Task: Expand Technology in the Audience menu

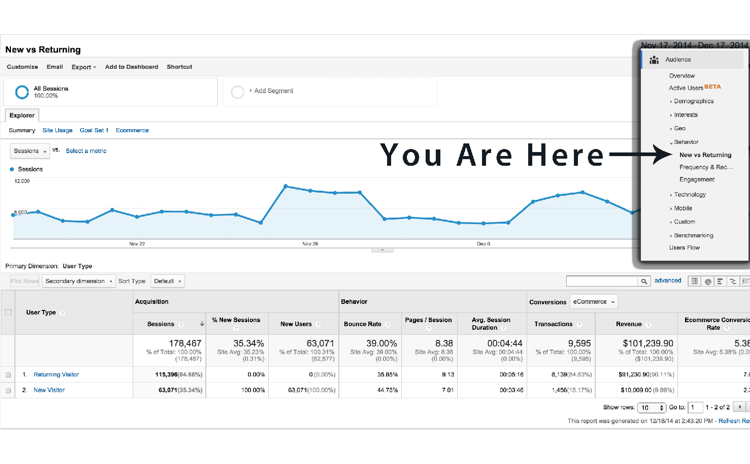Action: point(688,195)
